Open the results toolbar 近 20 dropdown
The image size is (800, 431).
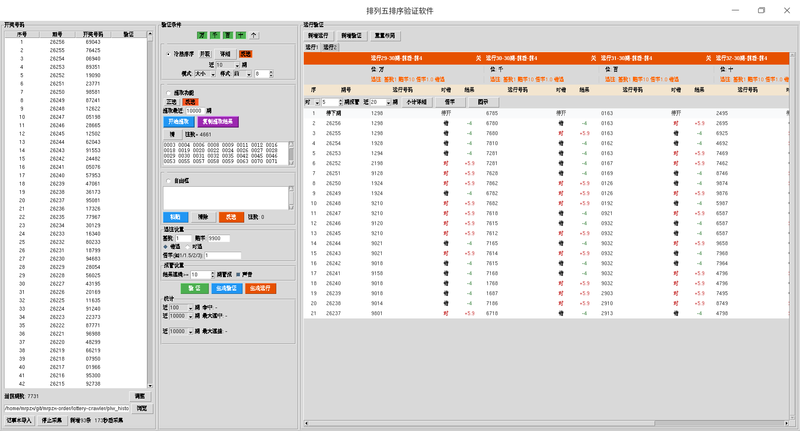pyautogui.click(x=381, y=103)
